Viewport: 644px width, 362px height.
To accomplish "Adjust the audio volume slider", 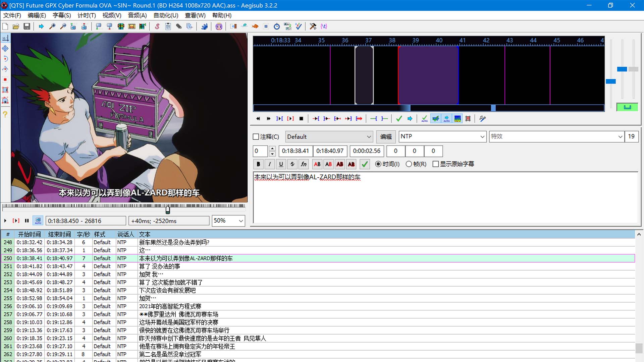I will coord(633,69).
